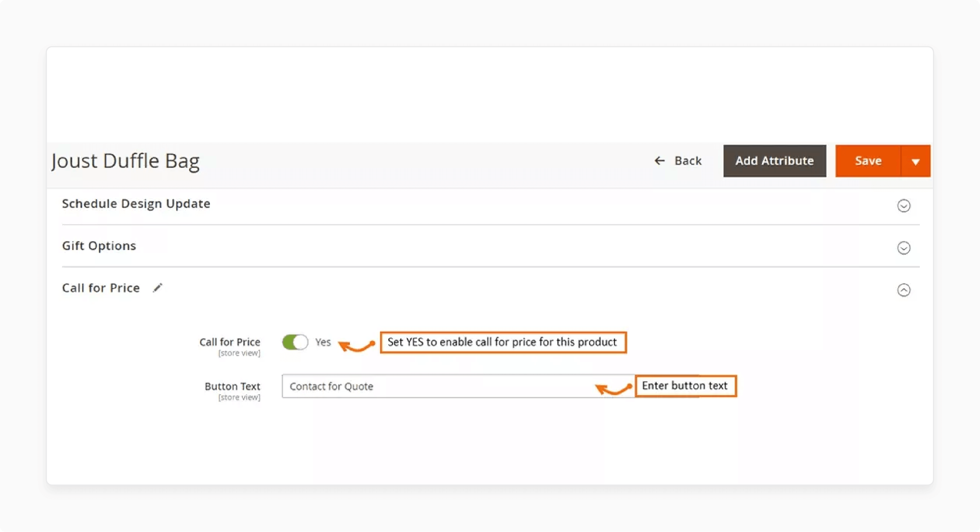Screen dimensions: 980x532
Task: Click the Gift Options heading
Action: [99, 246]
